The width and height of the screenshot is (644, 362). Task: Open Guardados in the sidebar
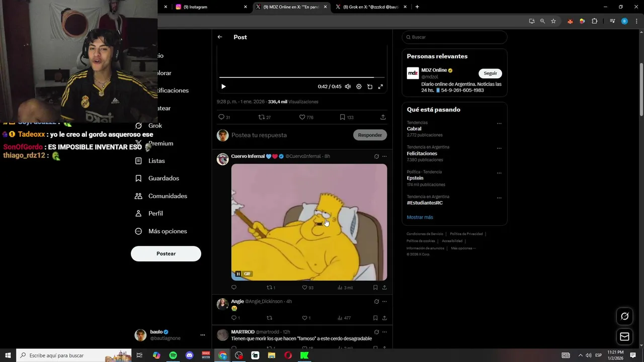(164, 178)
